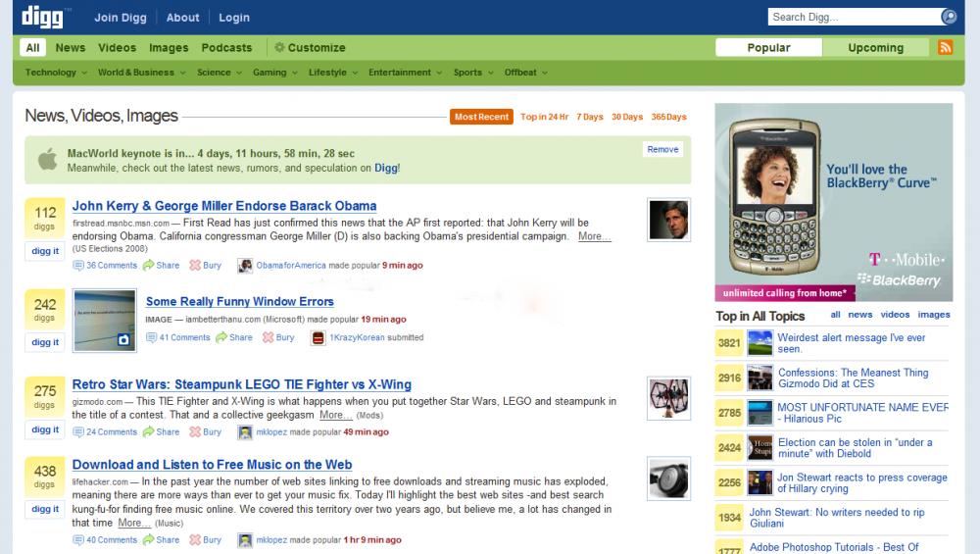Click the Digg logo
The height and width of the screenshot is (554, 980).
click(42, 17)
